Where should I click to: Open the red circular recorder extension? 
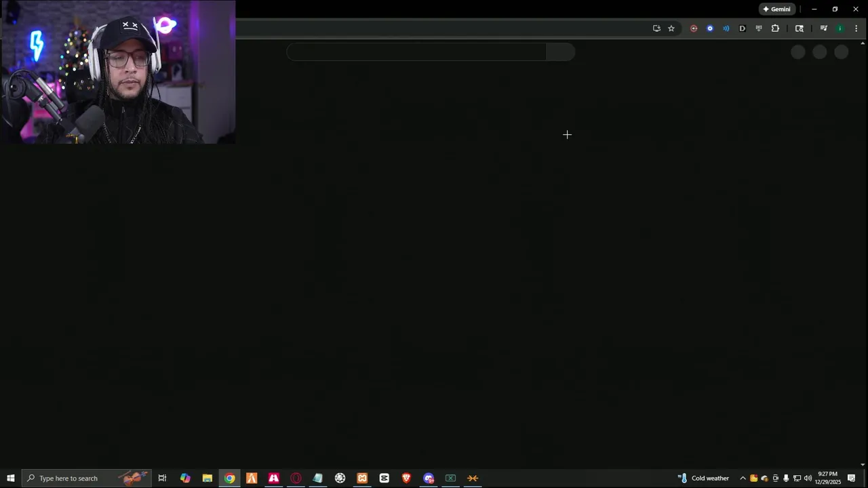click(x=694, y=28)
